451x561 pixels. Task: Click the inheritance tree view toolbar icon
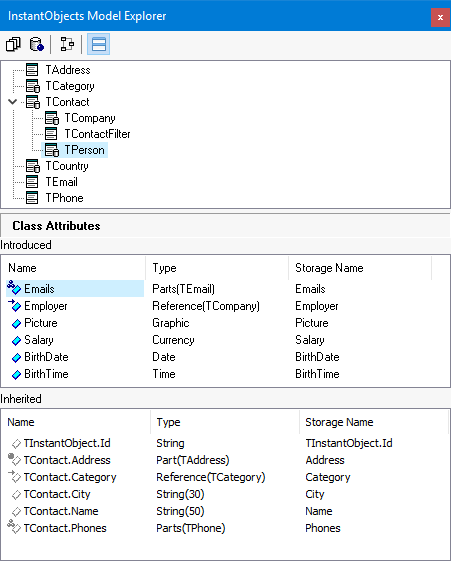(x=67, y=44)
